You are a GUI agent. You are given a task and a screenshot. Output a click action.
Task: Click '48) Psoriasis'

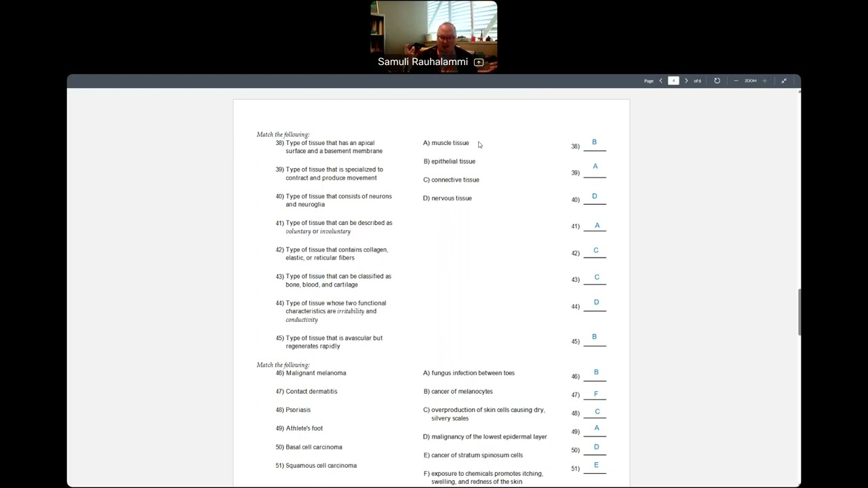(293, 410)
